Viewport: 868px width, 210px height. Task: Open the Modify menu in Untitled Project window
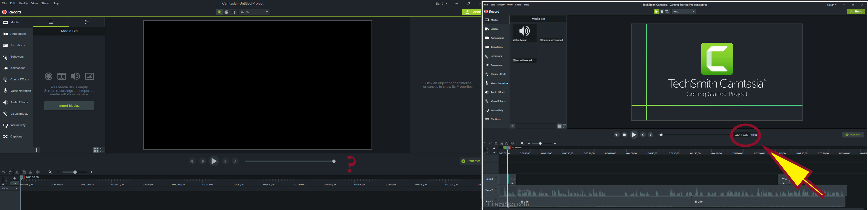pyautogui.click(x=23, y=3)
